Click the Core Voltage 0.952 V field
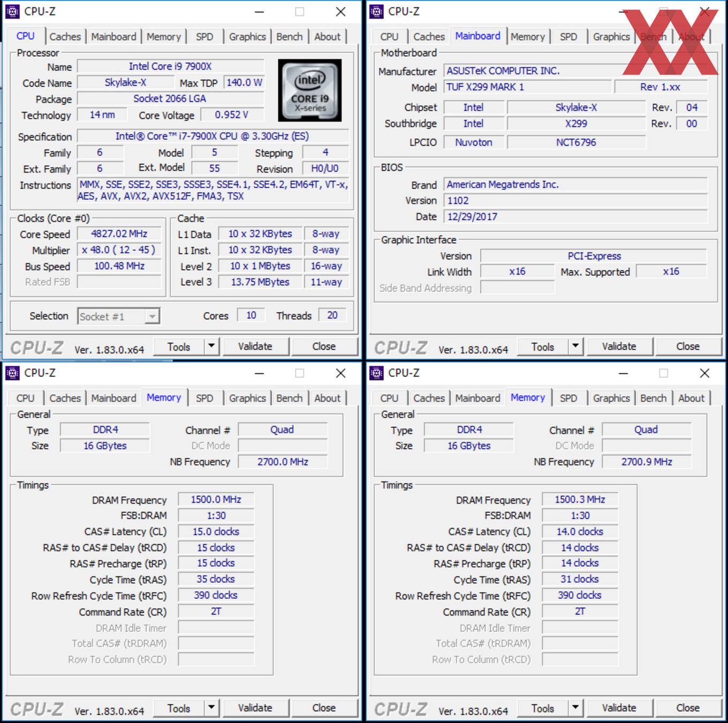728x723 pixels. (x=232, y=115)
